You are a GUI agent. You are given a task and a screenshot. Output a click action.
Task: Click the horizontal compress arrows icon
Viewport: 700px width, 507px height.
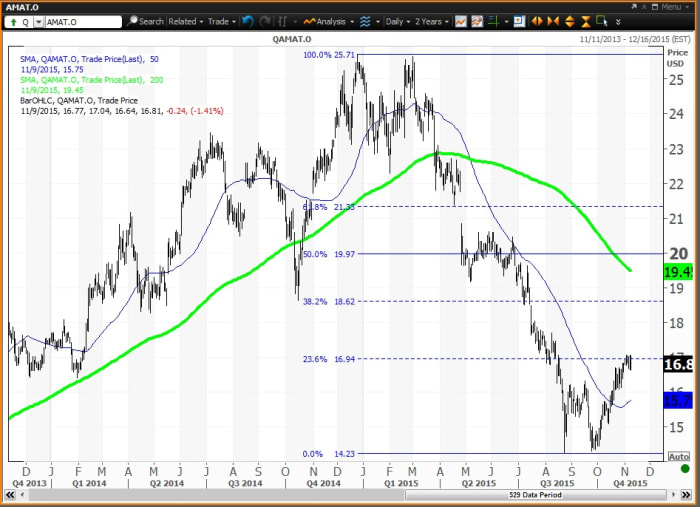click(x=553, y=21)
